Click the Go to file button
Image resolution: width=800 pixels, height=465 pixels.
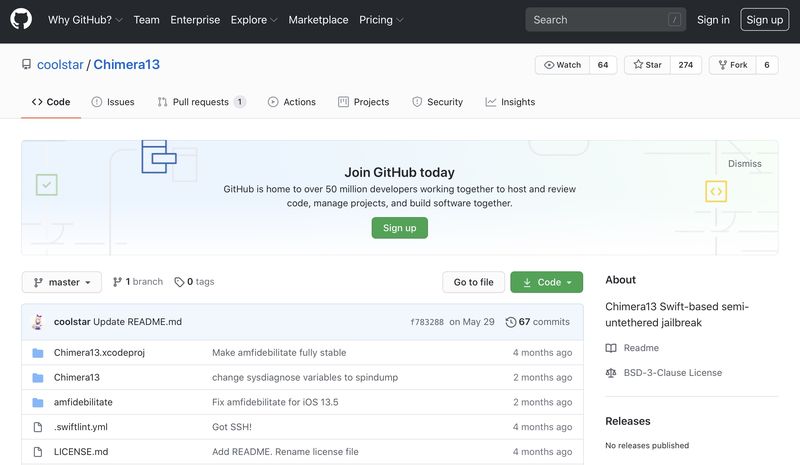point(473,282)
